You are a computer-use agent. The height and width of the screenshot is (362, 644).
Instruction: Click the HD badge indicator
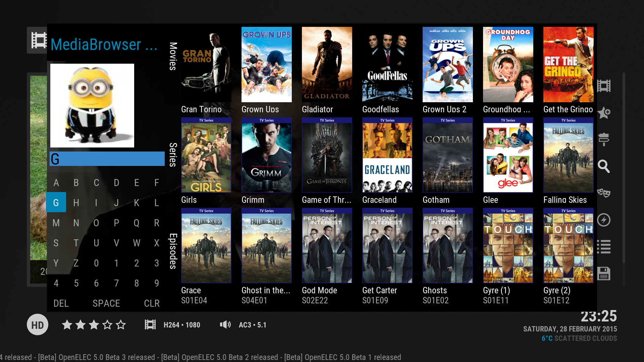coord(38,325)
